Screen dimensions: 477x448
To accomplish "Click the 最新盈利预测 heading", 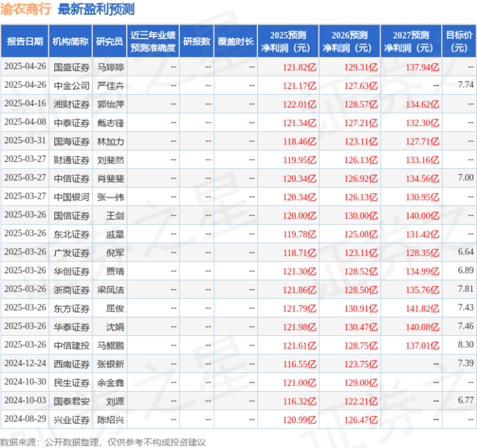I will point(96,9).
